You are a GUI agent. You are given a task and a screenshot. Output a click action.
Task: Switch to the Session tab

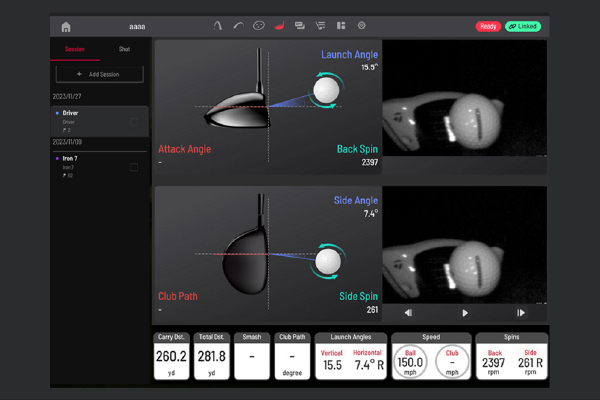75,49
